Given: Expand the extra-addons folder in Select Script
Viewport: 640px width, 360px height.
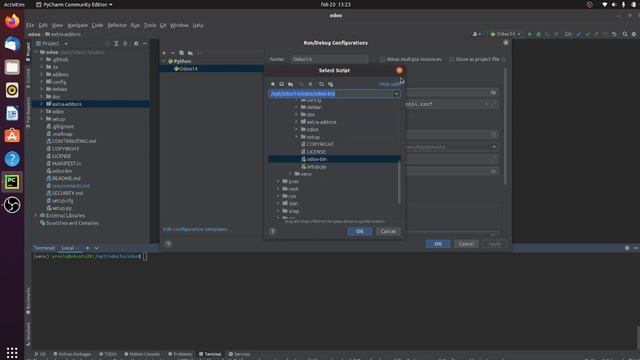Looking at the screenshot, I should point(297,122).
